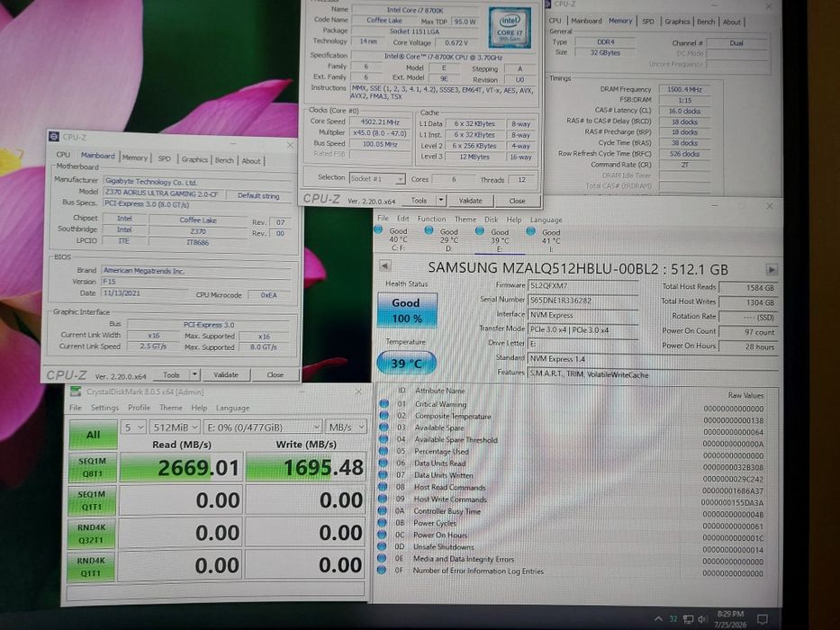Open Socket #1 selection dropdown in CPU-Z
Viewport: 840px width, 630px height.
377,178
